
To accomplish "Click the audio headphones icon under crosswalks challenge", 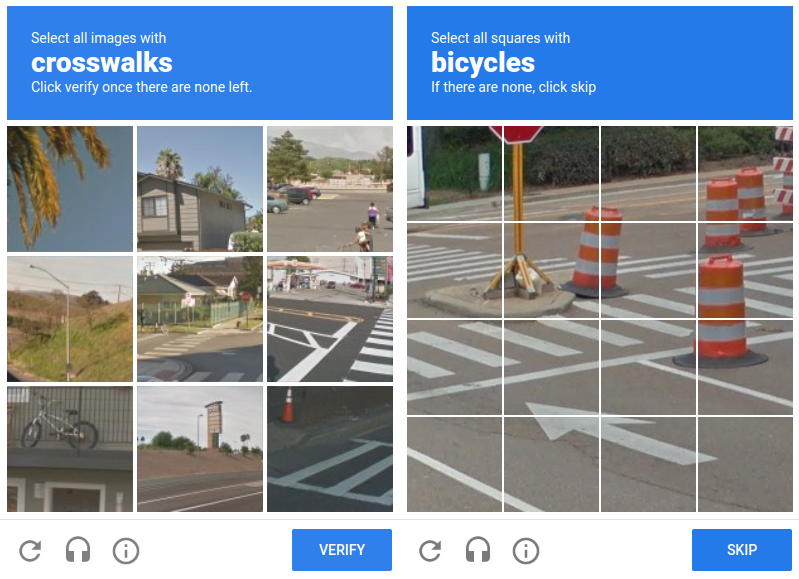I will [78, 550].
